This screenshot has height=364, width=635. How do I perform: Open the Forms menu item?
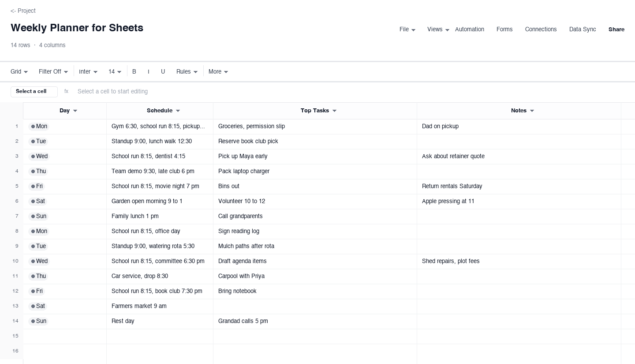pyautogui.click(x=504, y=29)
